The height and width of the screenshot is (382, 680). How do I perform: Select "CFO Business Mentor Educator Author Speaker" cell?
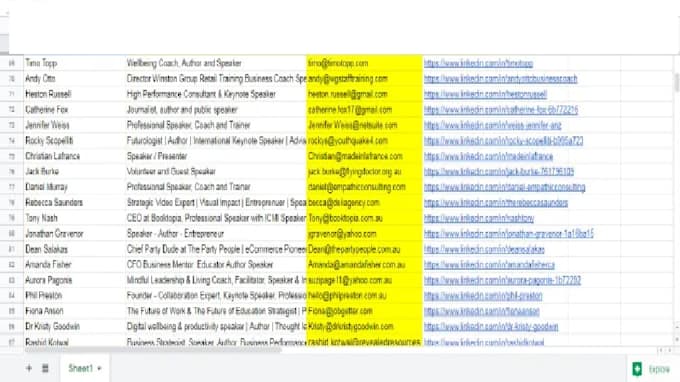216,264
